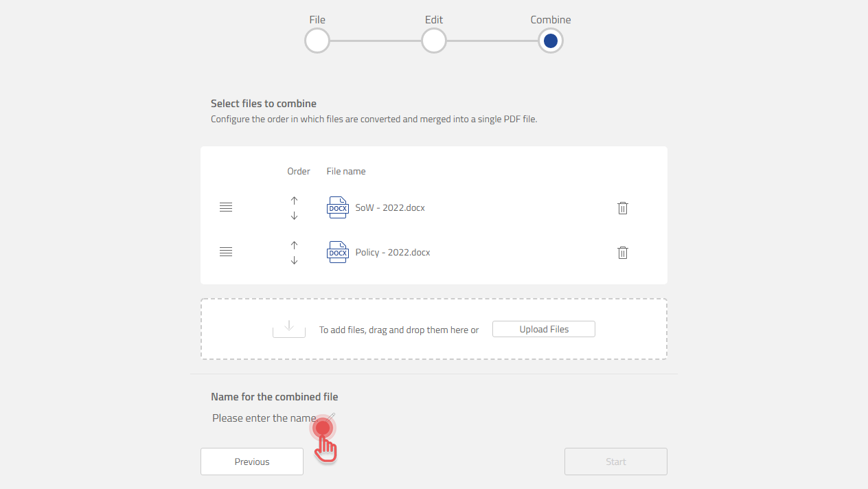This screenshot has width=868, height=489.
Task: Delete SoW - 2022.docx from list
Action: pyautogui.click(x=623, y=208)
